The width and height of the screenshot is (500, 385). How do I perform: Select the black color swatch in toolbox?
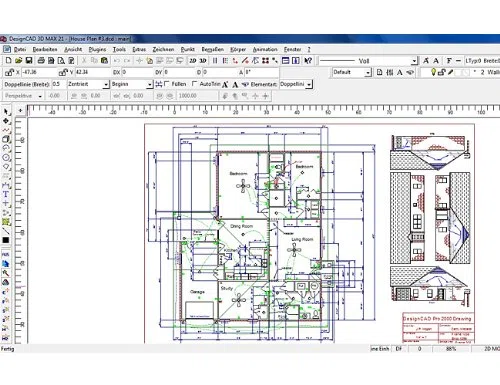(6, 240)
